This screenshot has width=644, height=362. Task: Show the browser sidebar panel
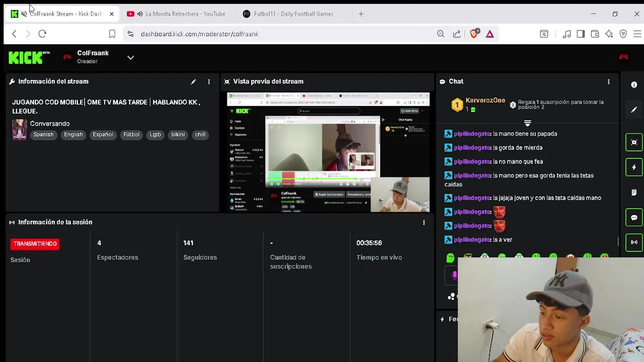581,34
